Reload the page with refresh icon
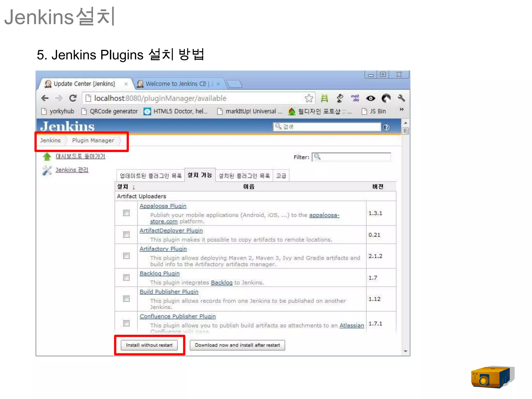 (x=73, y=98)
